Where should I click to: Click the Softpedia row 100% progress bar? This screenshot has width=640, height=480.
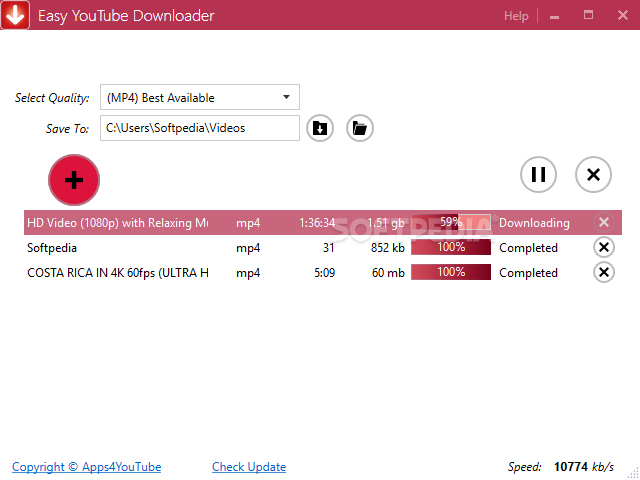[x=451, y=247]
